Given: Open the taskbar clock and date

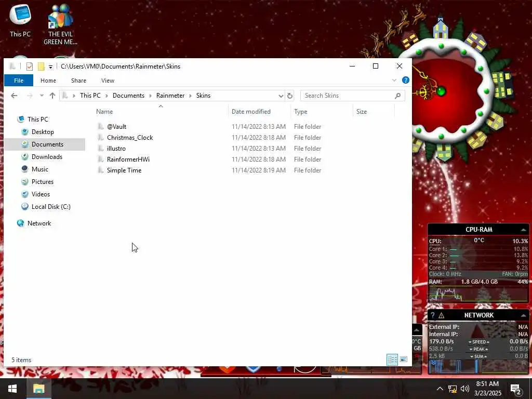Looking at the screenshot, I should [487, 389].
